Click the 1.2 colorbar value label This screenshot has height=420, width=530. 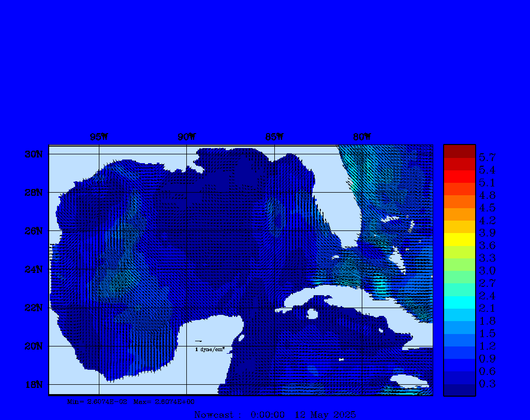point(487,346)
